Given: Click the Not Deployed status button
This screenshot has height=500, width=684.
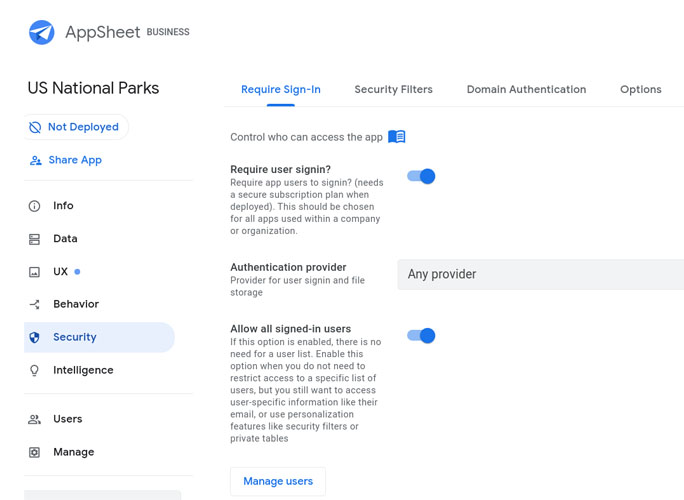Looking at the screenshot, I should click(x=74, y=127).
